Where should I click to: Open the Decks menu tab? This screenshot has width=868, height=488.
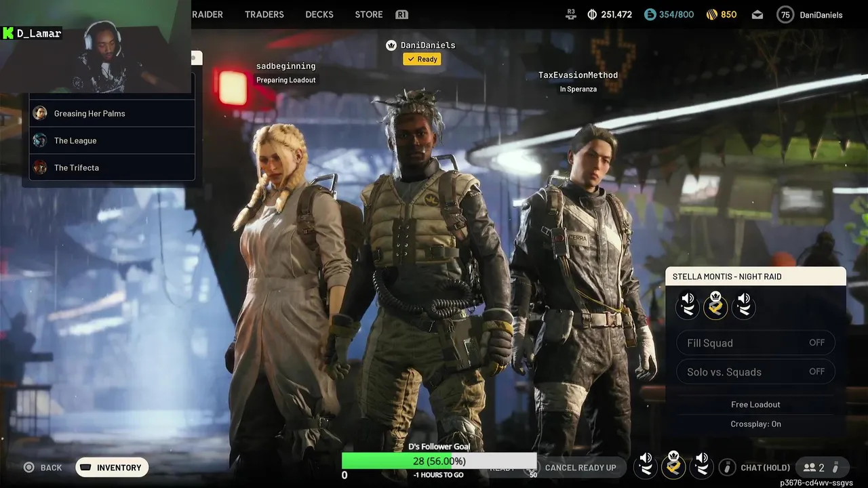[319, 14]
